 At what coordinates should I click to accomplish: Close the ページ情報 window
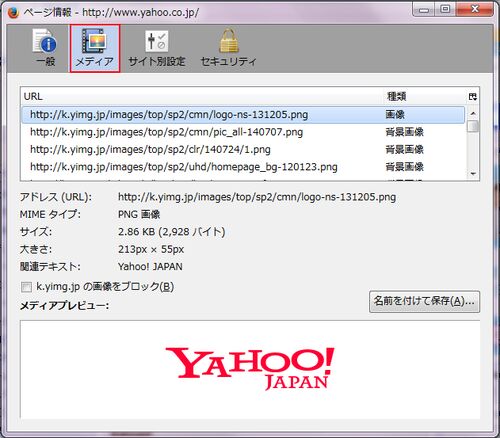click(475, 10)
